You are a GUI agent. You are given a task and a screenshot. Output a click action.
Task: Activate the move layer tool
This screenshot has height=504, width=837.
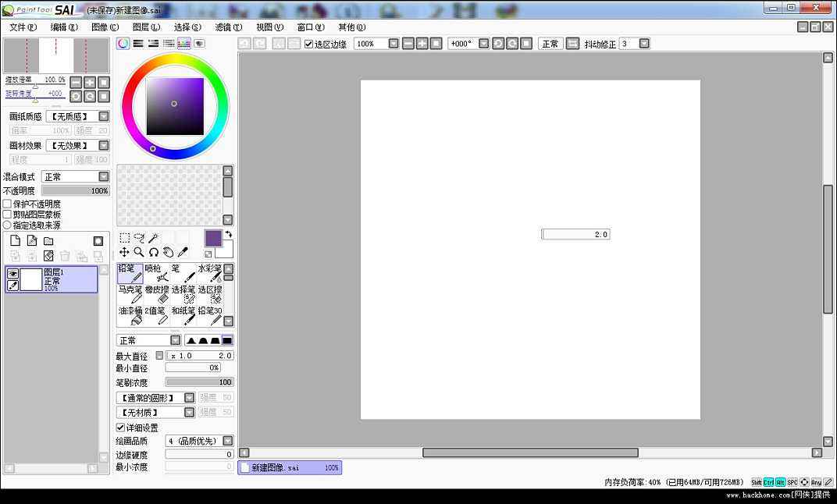[124, 253]
